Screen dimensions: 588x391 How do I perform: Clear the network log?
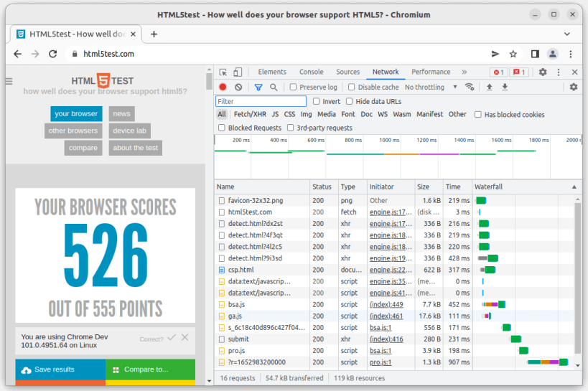click(238, 87)
